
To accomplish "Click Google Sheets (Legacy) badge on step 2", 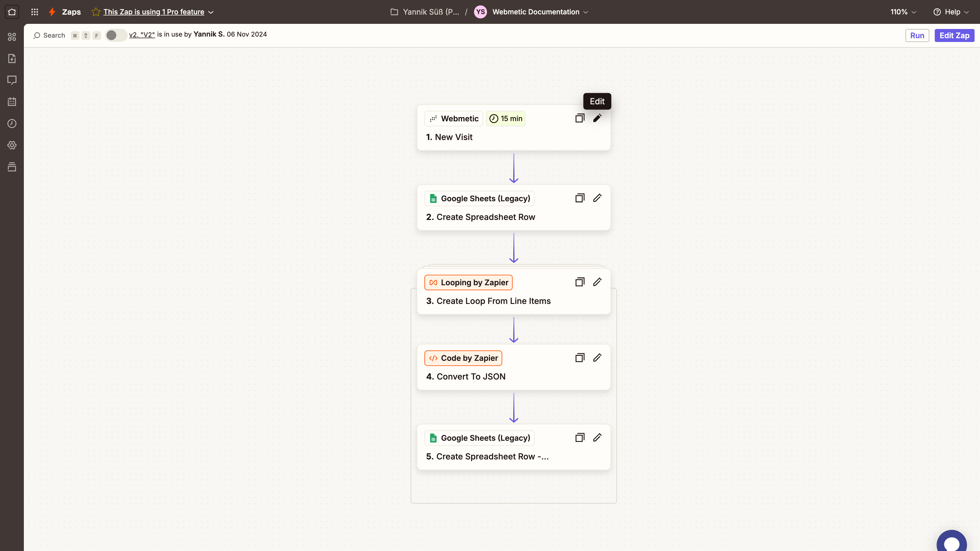I will (479, 199).
